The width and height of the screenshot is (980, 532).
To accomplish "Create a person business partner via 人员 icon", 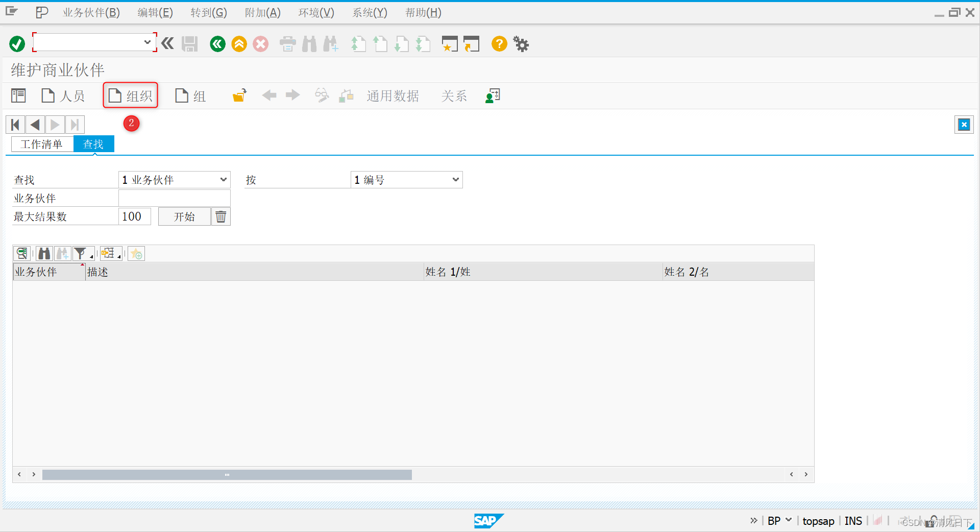I will [62, 95].
